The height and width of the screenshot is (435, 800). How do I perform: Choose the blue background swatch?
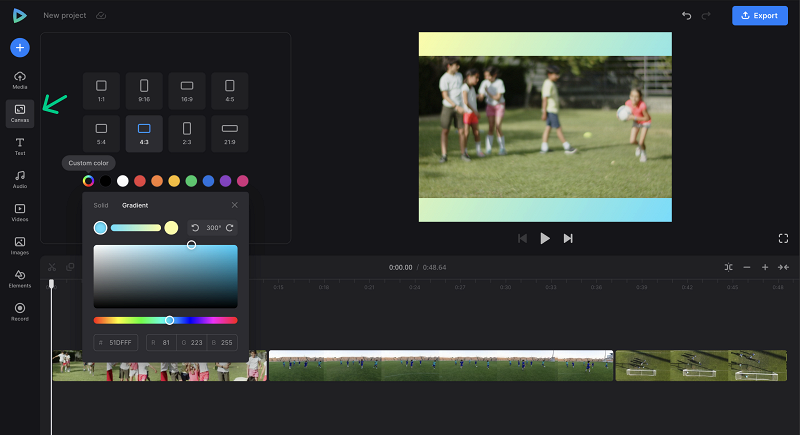(x=208, y=181)
